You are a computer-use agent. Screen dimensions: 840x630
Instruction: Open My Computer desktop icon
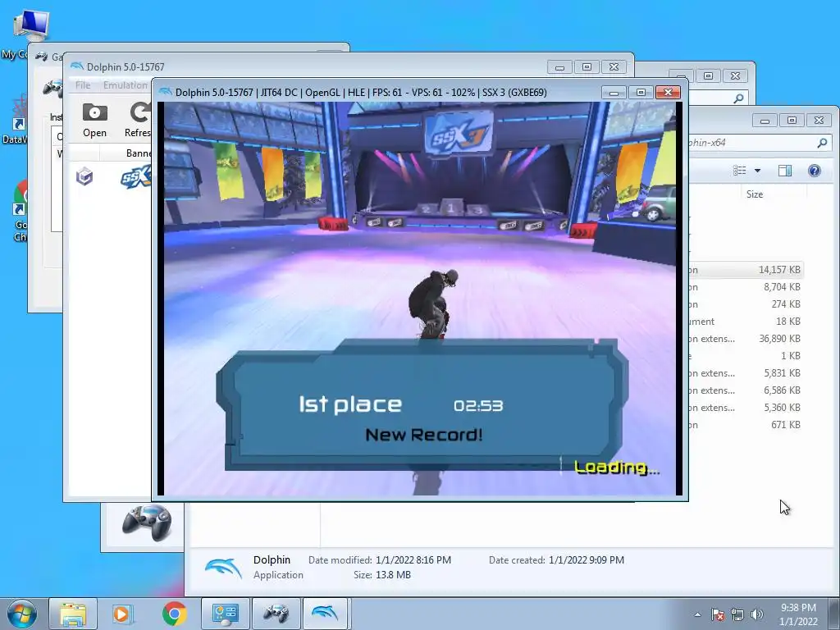(31, 24)
